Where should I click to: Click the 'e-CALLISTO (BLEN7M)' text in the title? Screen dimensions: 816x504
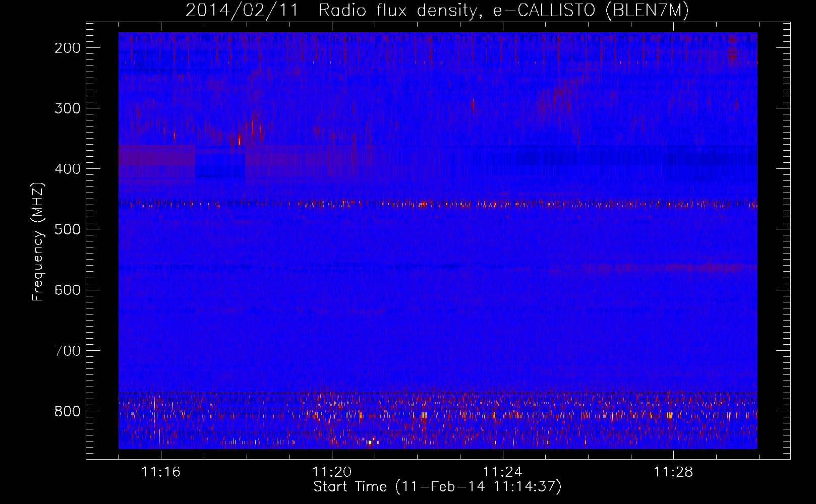[x=591, y=11]
